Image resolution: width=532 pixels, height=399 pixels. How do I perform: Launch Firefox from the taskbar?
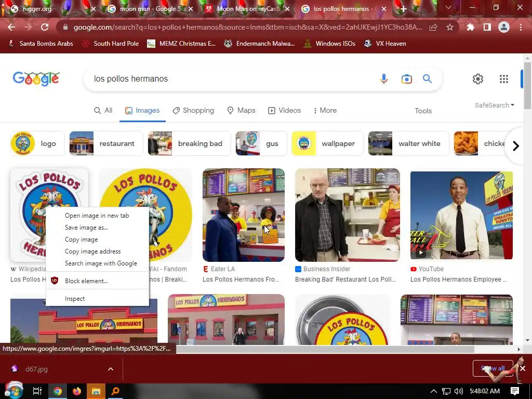coord(77,391)
